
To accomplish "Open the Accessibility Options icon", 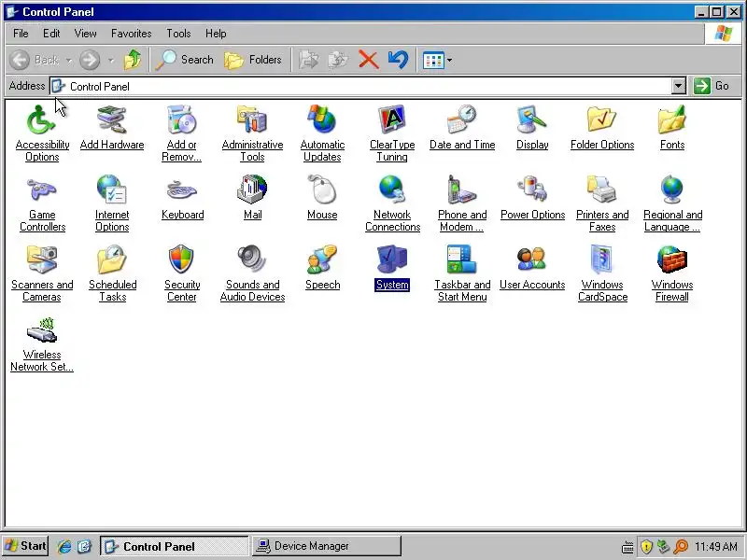I will pos(42,119).
